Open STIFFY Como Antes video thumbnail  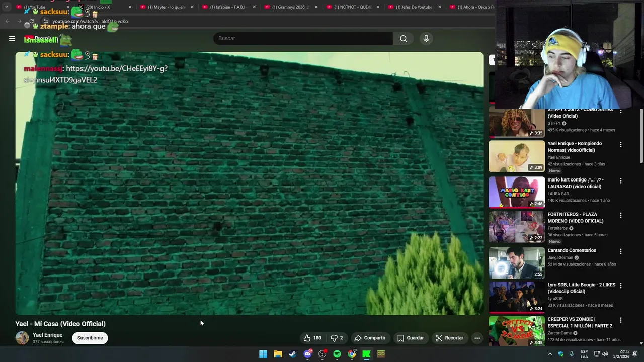tap(517, 122)
